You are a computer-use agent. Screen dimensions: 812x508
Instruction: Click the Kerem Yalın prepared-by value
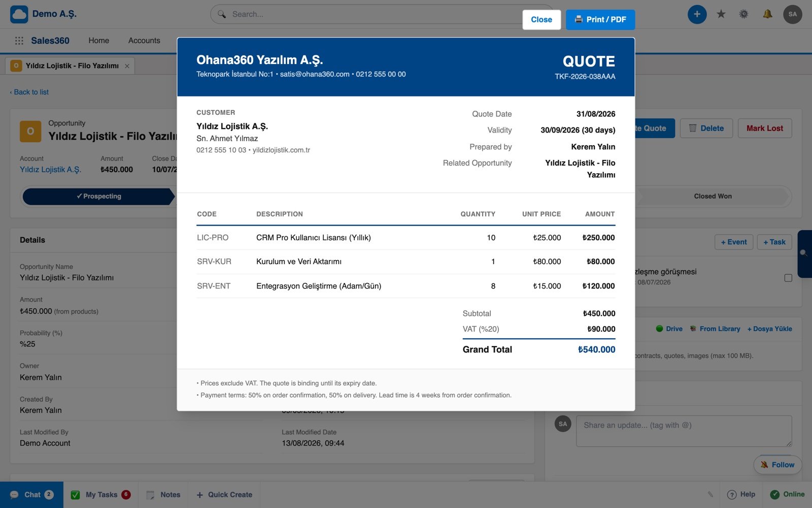click(593, 147)
